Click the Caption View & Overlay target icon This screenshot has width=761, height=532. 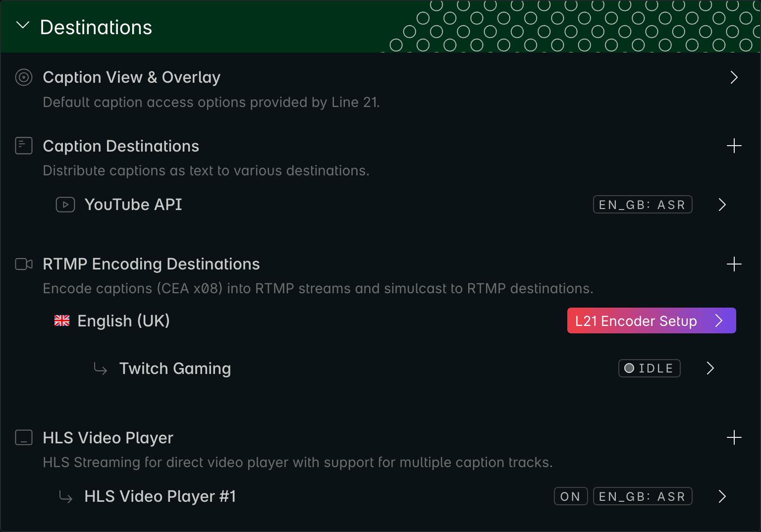[x=24, y=77]
